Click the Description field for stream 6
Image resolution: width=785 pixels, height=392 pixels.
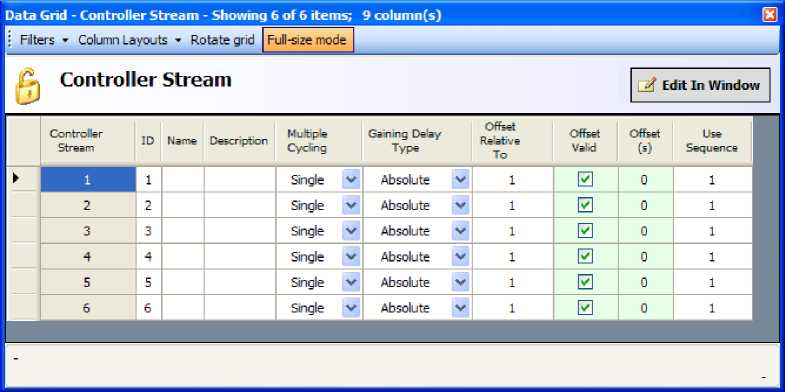pyautogui.click(x=240, y=307)
